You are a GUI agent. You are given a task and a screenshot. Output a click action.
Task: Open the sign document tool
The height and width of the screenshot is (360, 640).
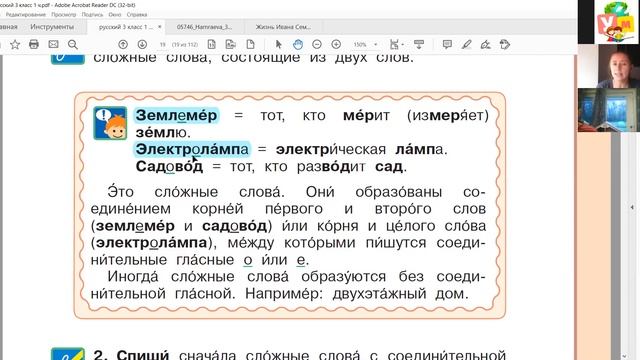(486, 44)
